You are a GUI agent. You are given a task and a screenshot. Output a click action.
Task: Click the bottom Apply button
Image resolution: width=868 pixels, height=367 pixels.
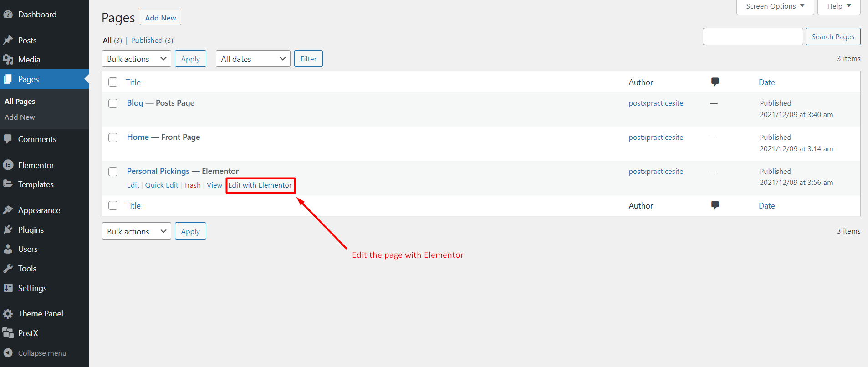(190, 231)
